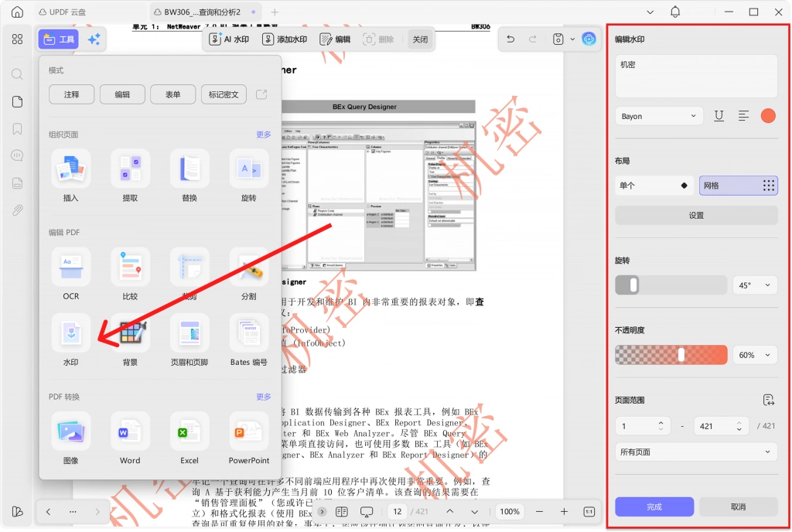This screenshot has width=792, height=532.
Task: Click More link beside PDF Conversion
Action: (x=264, y=397)
